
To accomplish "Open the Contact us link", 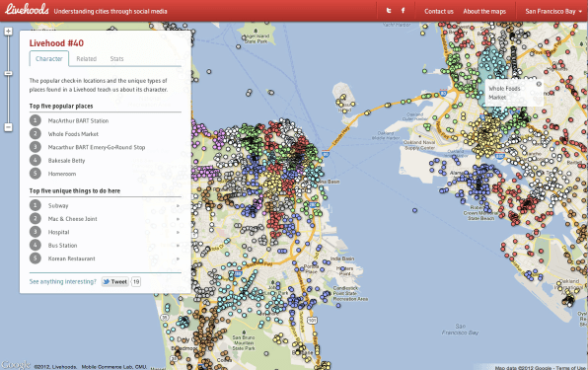I will coord(439,11).
